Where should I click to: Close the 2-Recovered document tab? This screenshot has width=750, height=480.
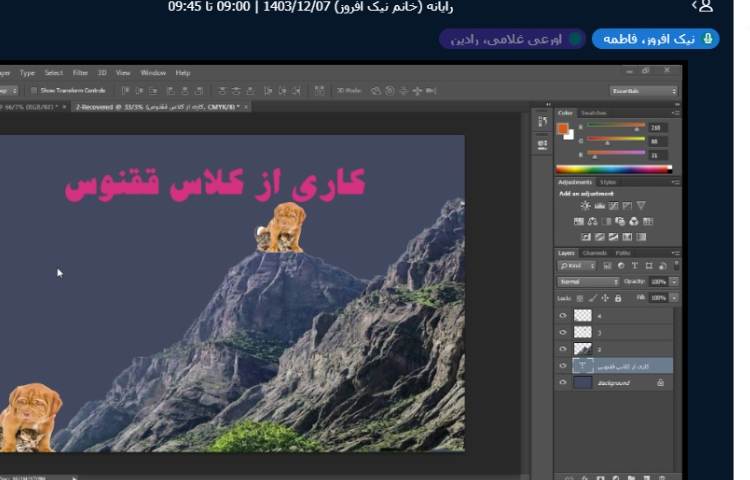pyautogui.click(x=246, y=107)
